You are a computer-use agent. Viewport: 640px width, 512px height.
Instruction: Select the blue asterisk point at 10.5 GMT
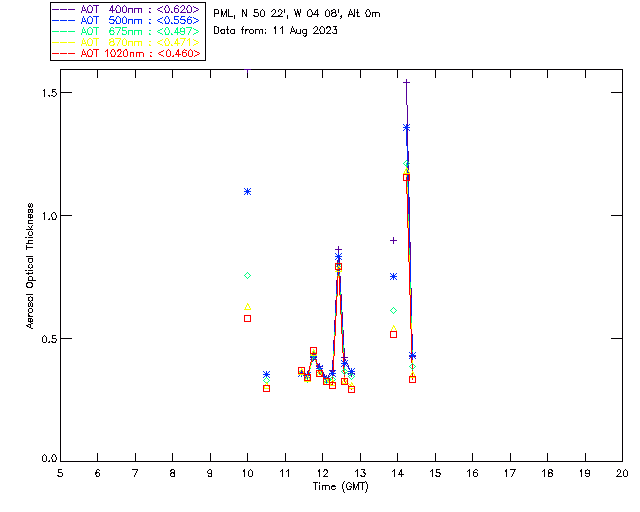(267, 374)
